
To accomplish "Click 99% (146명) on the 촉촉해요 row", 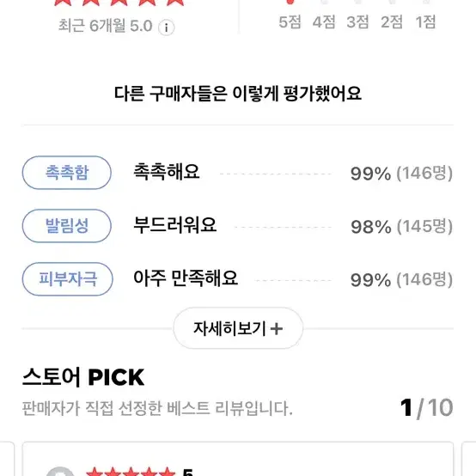I will [x=401, y=174].
